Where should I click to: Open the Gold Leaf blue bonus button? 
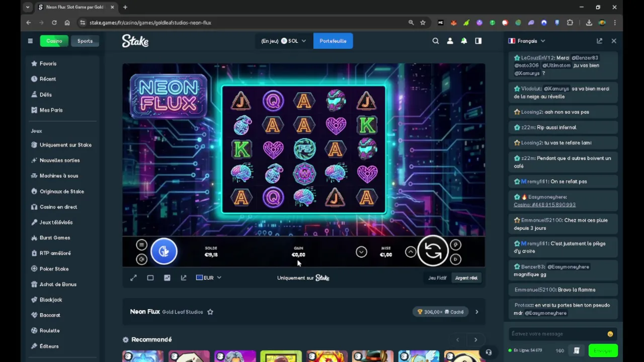(x=164, y=251)
